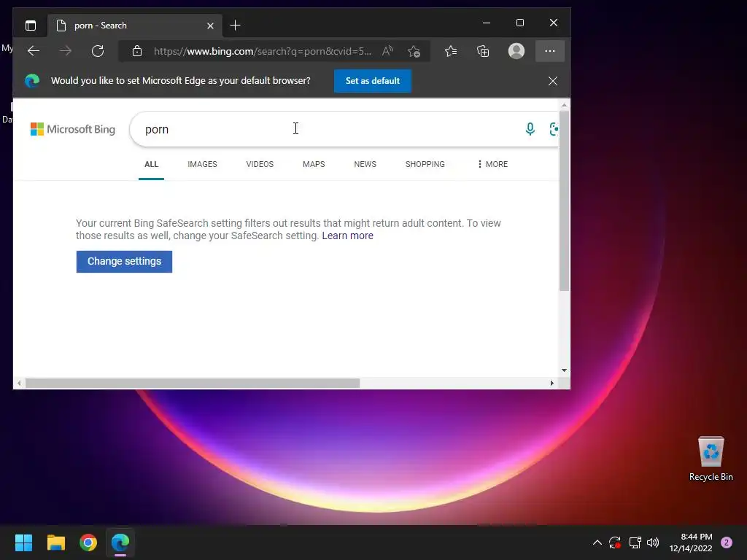Open clock and date panel
This screenshot has width=747, height=560.
tap(691, 542)
